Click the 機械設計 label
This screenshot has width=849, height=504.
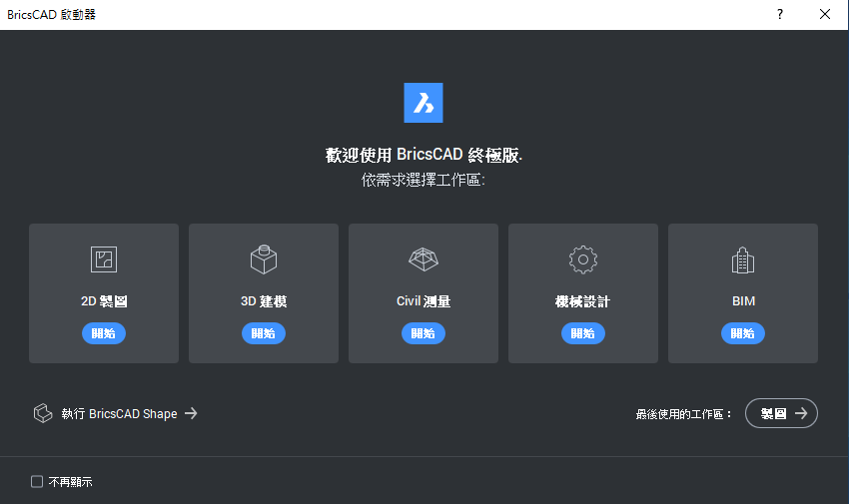[x=583, y=301]
